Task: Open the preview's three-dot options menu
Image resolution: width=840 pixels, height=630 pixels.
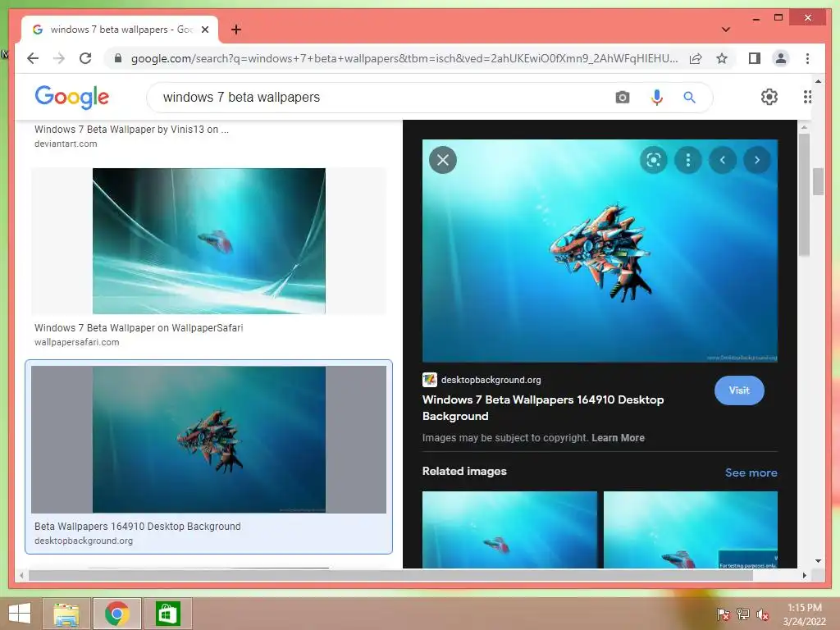Action: pyautogui.click(x=688, y=160)
